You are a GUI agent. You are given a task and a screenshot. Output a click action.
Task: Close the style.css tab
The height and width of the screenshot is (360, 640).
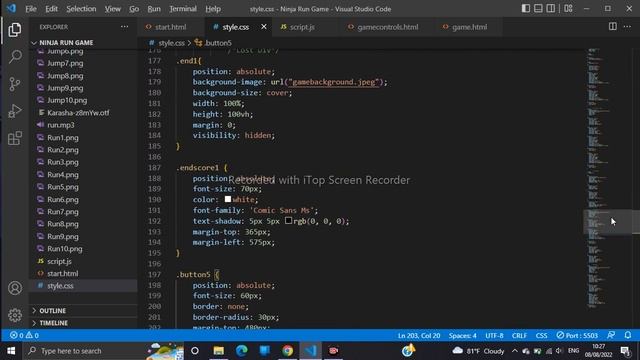coord(264,27)
